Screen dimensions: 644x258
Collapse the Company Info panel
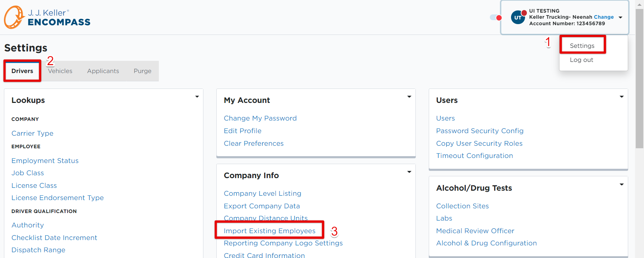click(x=409, y=172)
